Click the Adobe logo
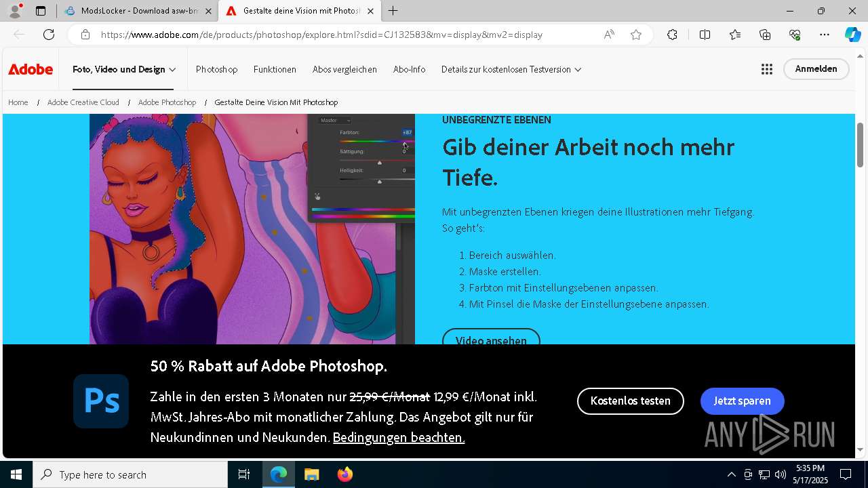Image resolution: width=868 pixels, height=488 pixels. click(x=31, y=69)
